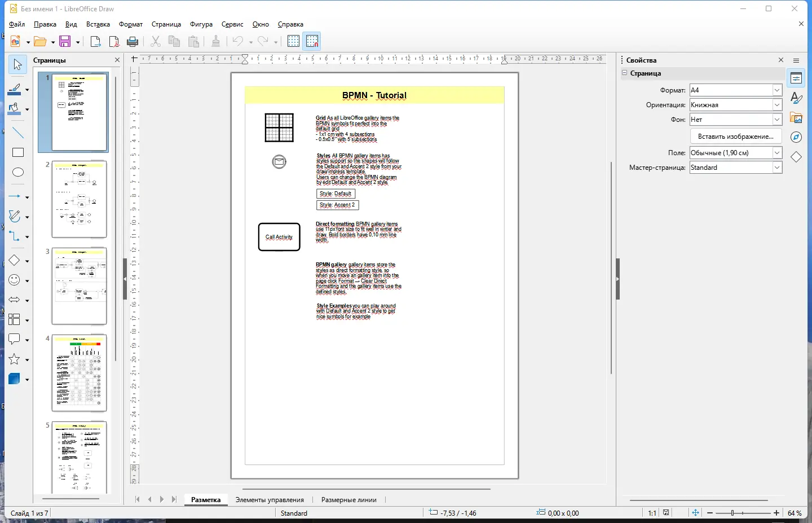This screenshot has width=812, height=523.
Task: Choose the Select arrow tool
Action: [x=18, y=65]
